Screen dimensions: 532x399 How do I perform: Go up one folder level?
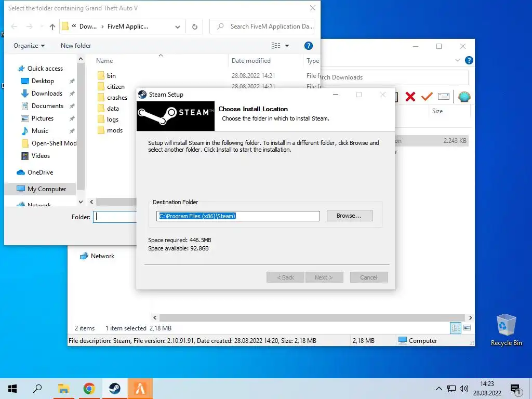(52, 27)
